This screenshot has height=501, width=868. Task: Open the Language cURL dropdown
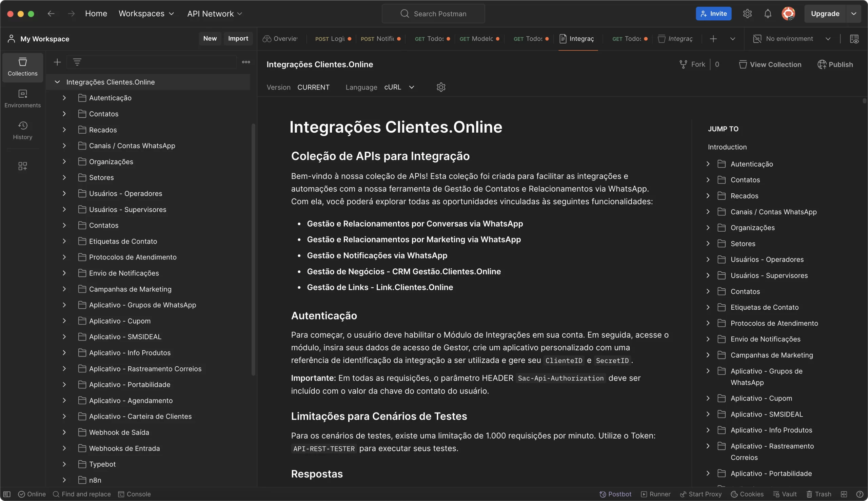coord(399,87)
